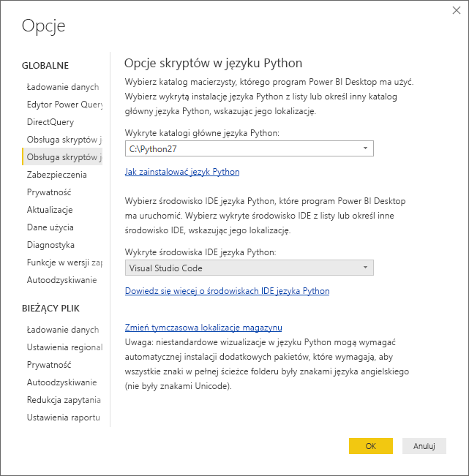Click the Anuluj button
Viewport: 469px width, 476px height.
click(x=424, y=446)
